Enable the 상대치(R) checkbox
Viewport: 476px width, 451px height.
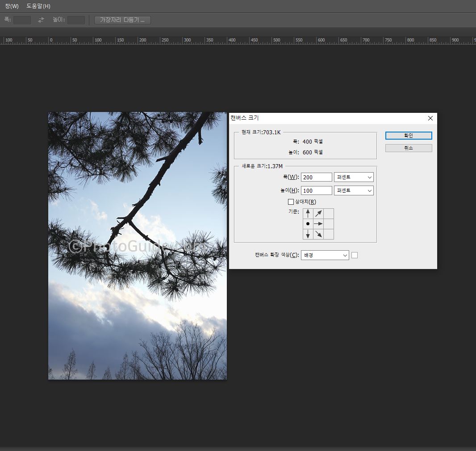pos(291,202)
